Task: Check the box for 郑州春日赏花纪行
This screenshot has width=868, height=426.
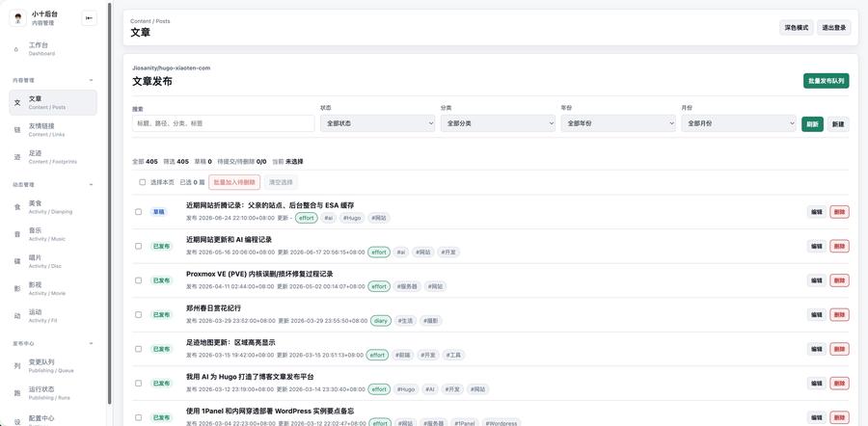Action: 138,314
